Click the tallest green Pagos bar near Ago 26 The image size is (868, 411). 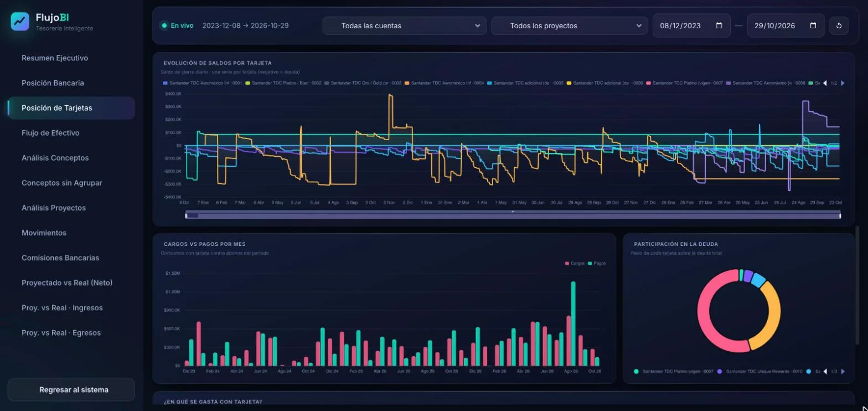click(x=573, y=323)
